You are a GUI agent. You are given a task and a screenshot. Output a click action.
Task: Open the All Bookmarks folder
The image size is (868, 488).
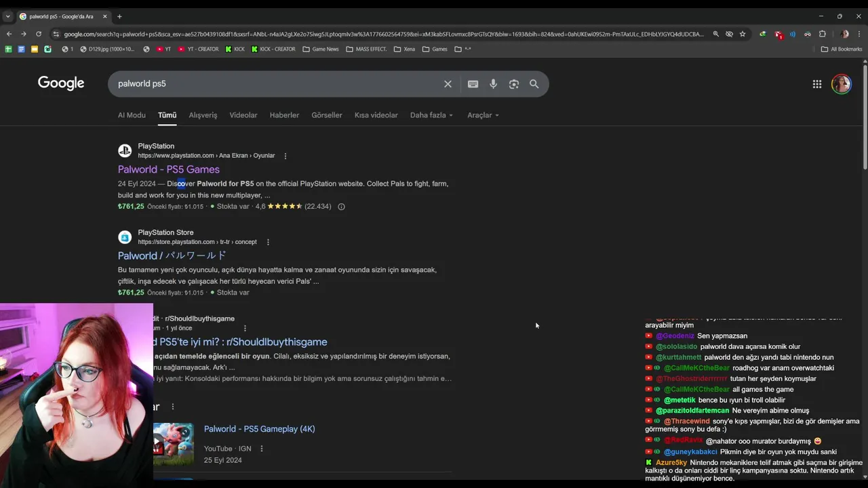(x=842, y=49)
